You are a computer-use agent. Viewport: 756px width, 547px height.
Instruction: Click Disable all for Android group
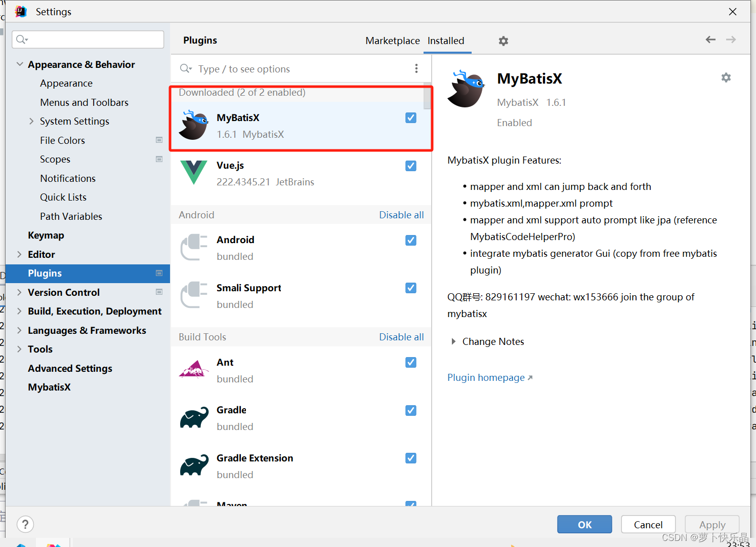point(401,215)
